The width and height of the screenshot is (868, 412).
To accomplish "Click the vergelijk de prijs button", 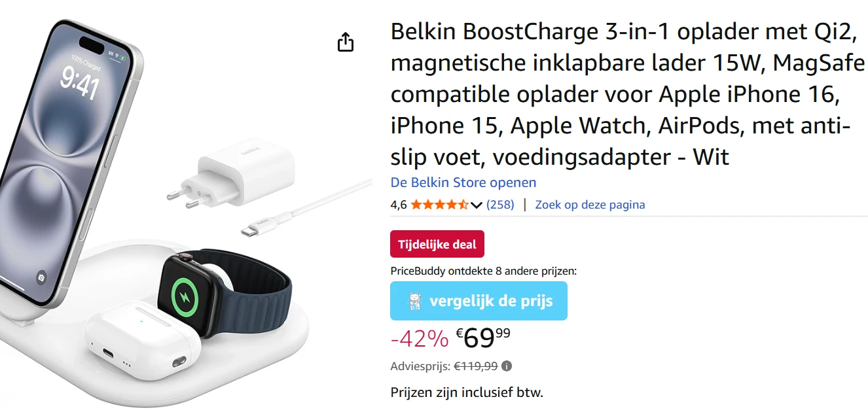I will 479,301.
